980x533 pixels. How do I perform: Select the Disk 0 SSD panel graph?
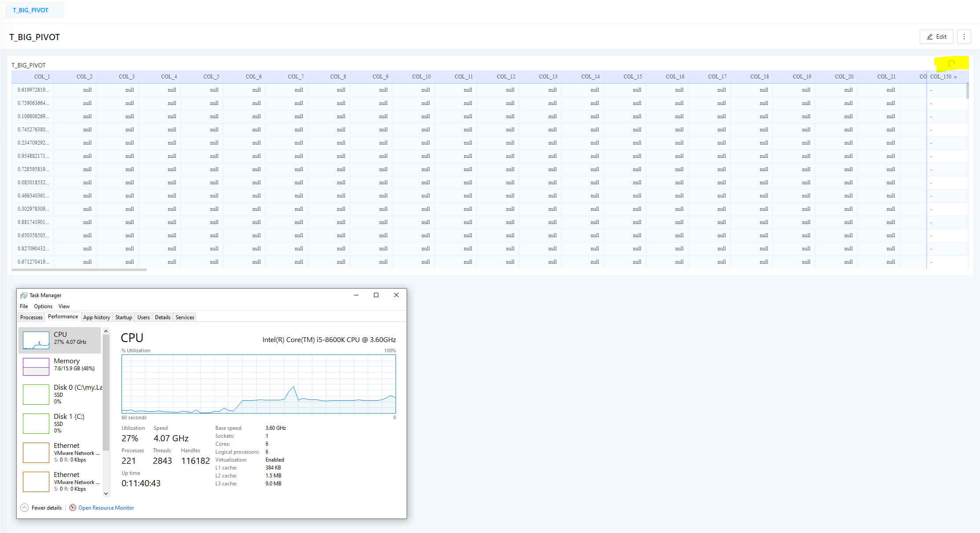tap(36, 395)
